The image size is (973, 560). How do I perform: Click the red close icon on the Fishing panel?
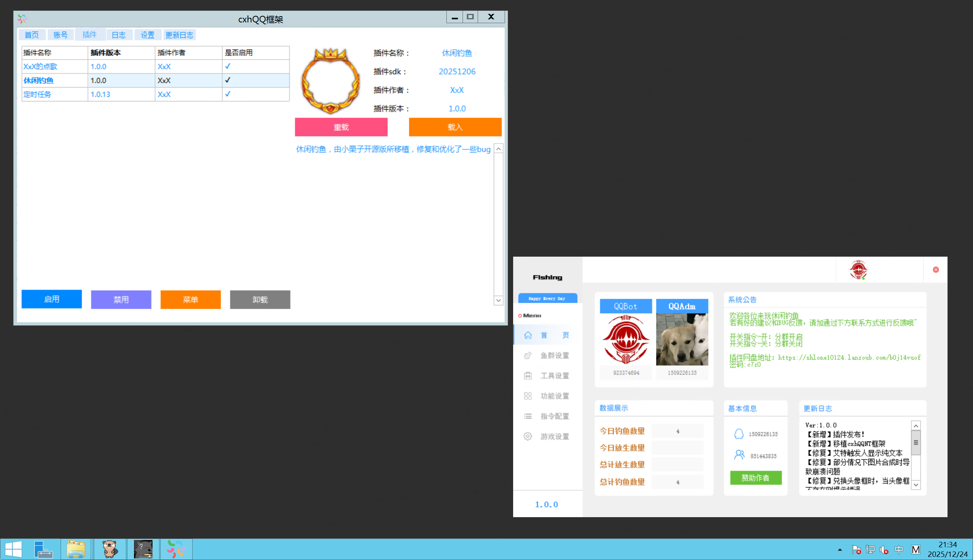936,270
